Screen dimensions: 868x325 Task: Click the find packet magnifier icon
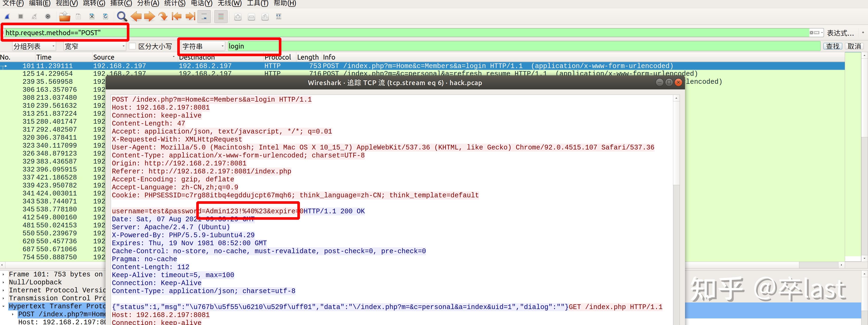point(122,16)
